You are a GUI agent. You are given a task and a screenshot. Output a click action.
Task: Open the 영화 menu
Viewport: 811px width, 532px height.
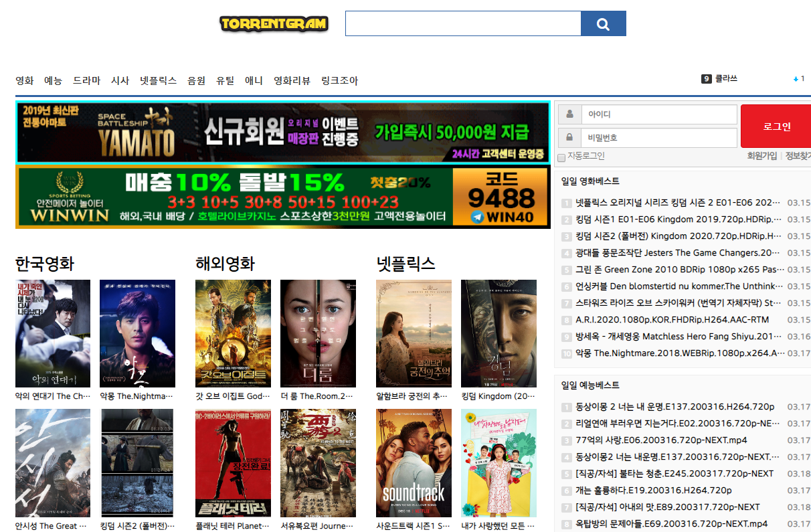coord(25,80)
